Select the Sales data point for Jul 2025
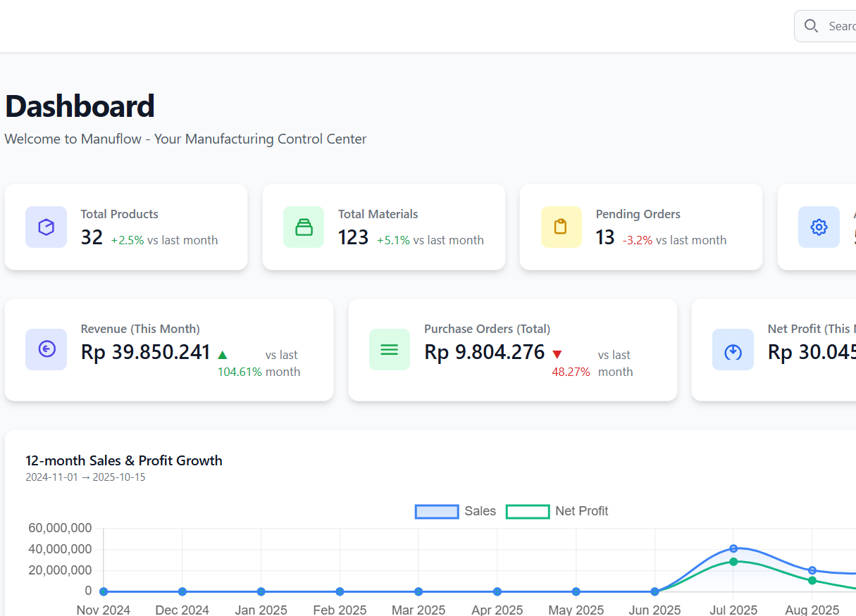 [733, 548]
